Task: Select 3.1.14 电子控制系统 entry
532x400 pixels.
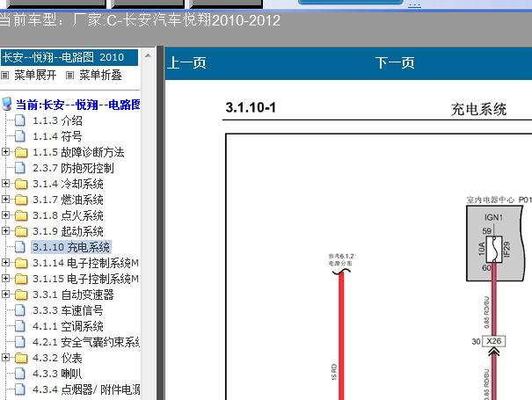Action: 86,263
